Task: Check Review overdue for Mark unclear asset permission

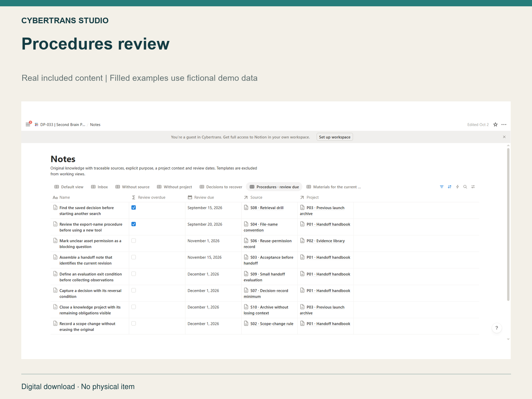Action: pyautogui.click(x=134, y=241)
